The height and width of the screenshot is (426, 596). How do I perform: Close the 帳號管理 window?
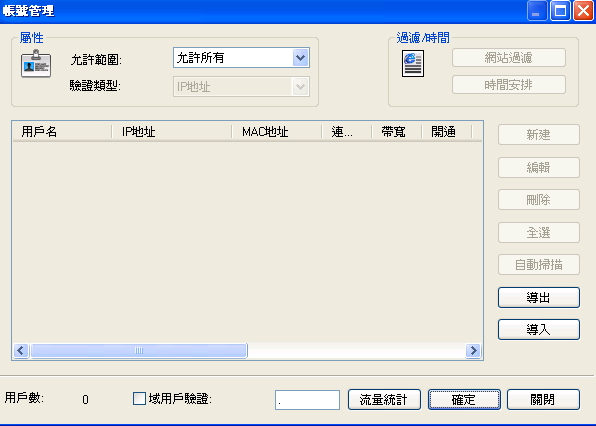pos(584,11)
